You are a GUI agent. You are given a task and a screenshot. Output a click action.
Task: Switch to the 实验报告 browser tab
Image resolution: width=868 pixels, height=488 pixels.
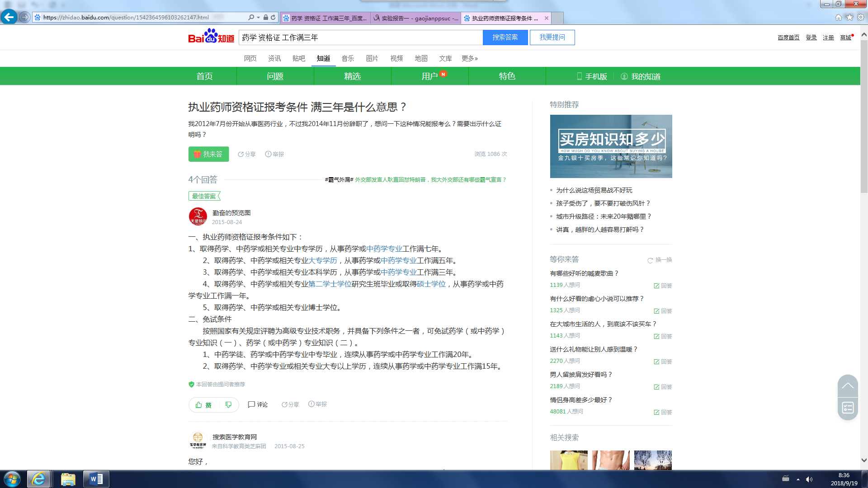(x=415, y=18)
